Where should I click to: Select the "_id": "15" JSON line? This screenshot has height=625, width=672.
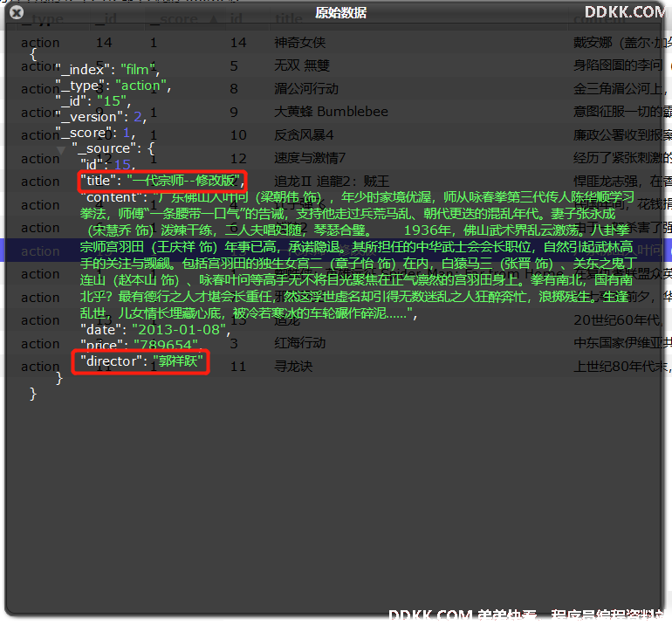[93, 101]
